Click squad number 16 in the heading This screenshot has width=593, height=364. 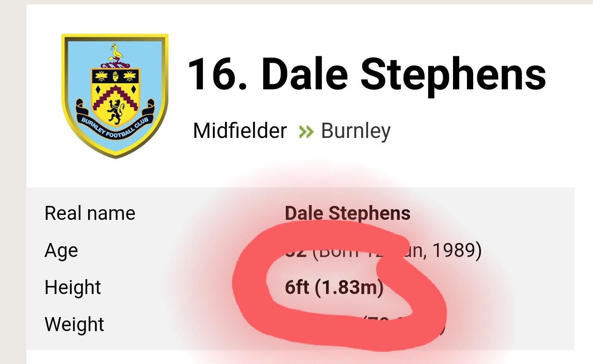217,75
